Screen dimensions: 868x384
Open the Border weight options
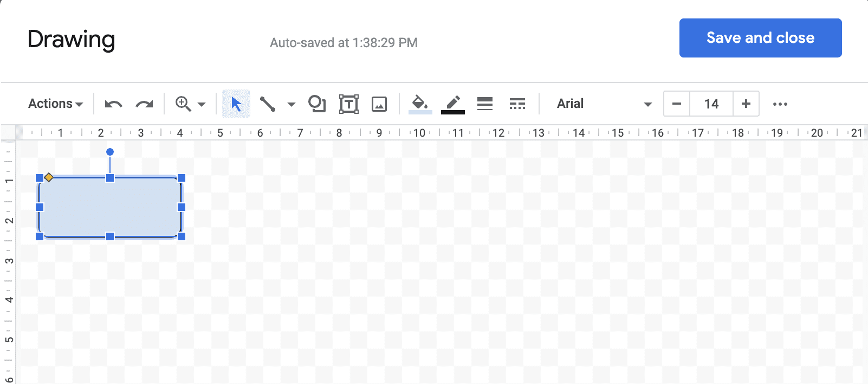coord(485,104)
